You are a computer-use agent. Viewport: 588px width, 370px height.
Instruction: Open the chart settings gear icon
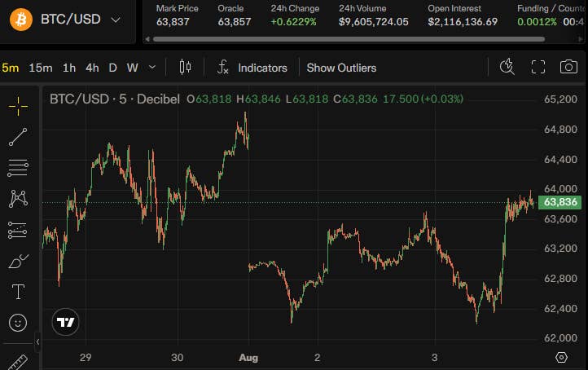coord(561,357)
